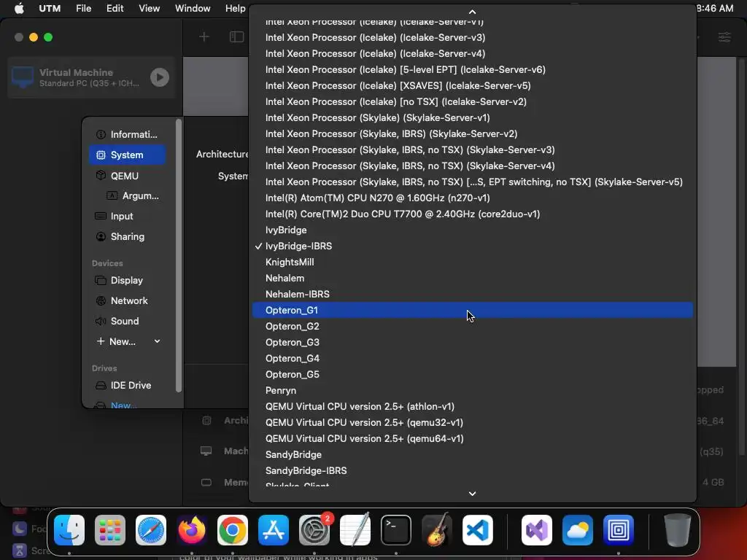Open the Window menu

[193, 8]
